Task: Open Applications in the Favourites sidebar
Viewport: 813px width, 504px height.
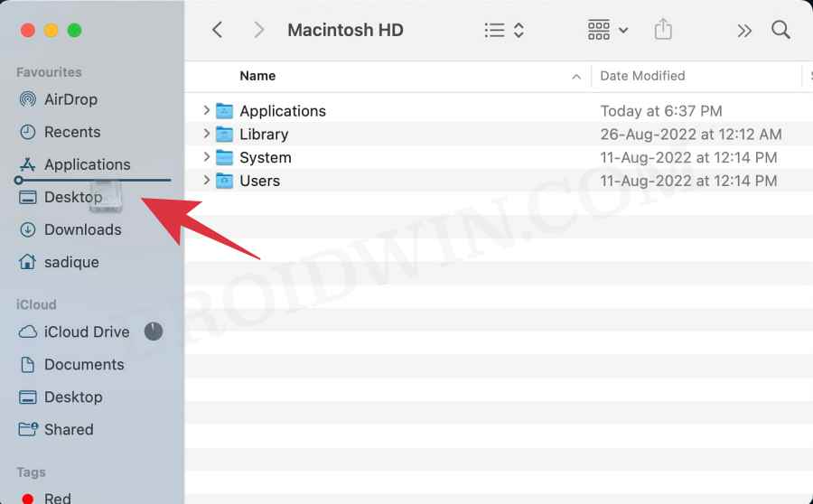Action: point(87,164)
